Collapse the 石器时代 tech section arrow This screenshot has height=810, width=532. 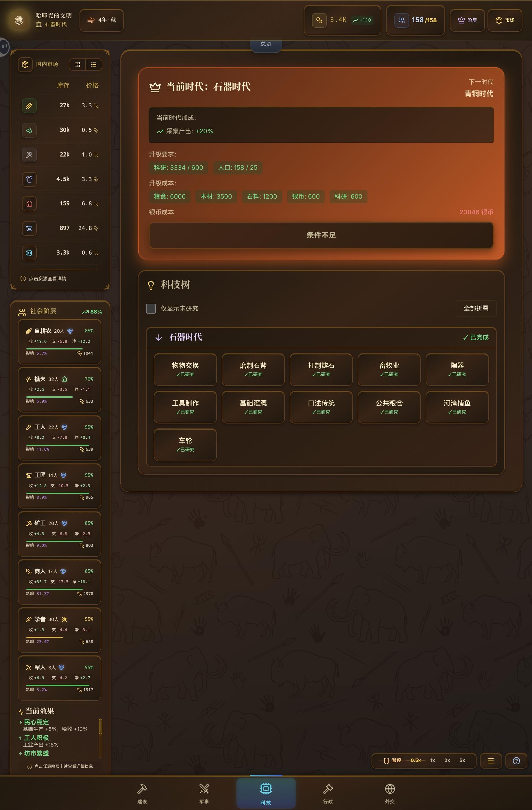point(158,338)
